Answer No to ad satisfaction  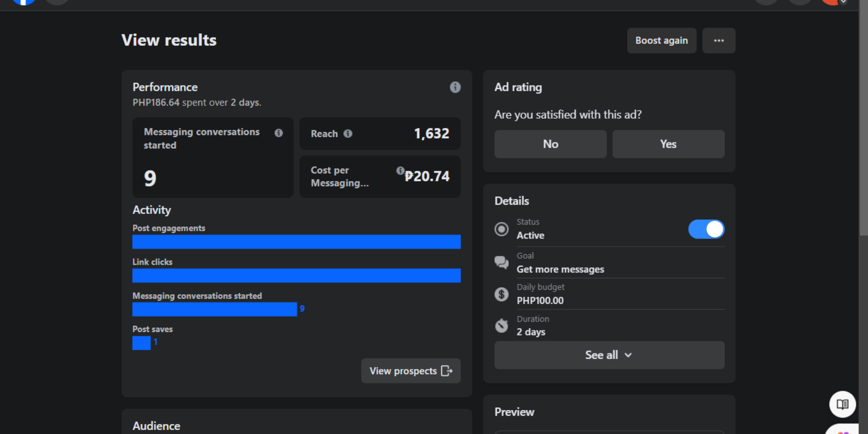(550, 144)
